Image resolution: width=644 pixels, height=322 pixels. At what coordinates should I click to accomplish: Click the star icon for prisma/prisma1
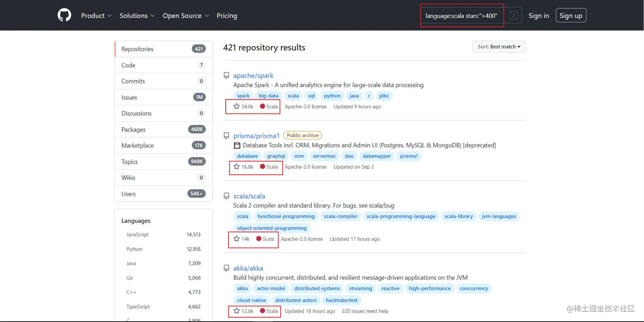pos(236,167)
